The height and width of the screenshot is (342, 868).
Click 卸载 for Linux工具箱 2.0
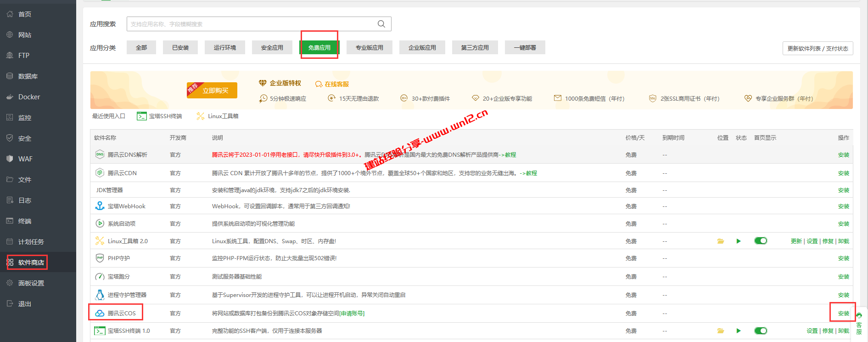point(844,241)
